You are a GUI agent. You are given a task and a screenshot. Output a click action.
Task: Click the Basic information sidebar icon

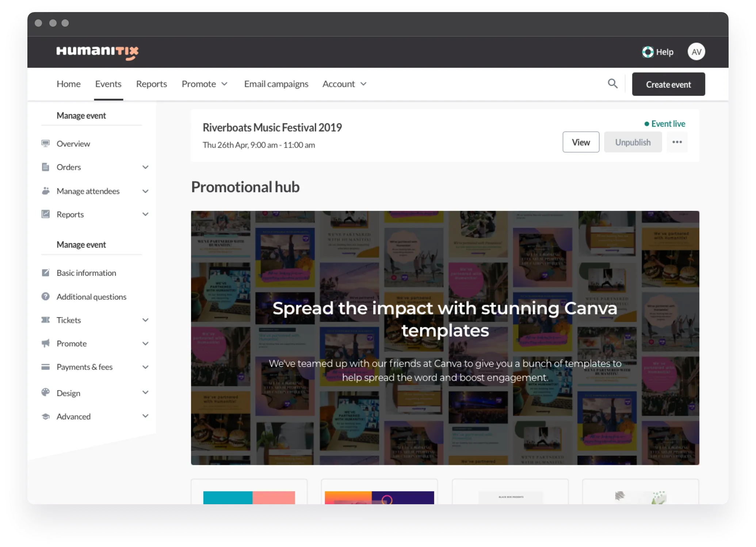[x=46, y=272]
